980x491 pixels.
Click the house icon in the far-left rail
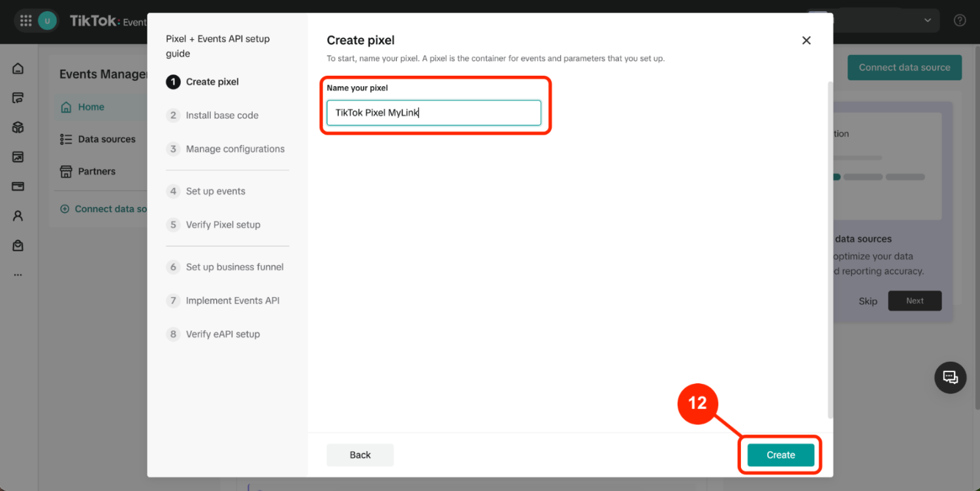(18, 69)
